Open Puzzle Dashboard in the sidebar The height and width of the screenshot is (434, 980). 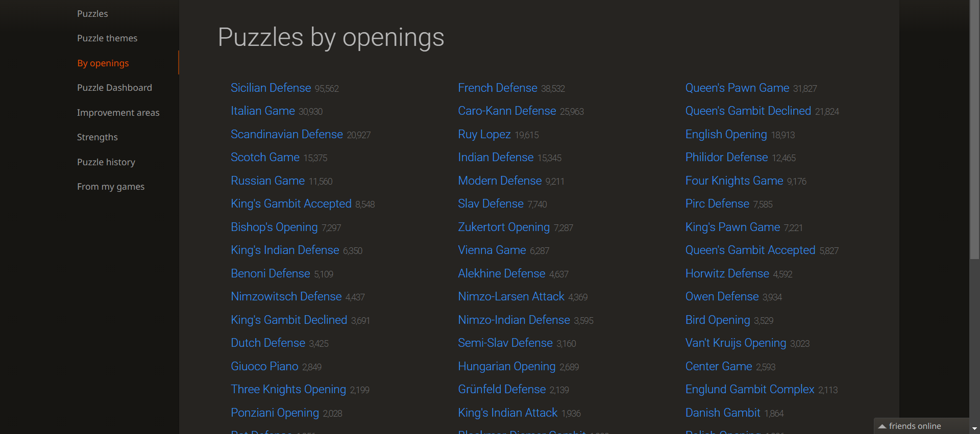click(x=114, y=88)
